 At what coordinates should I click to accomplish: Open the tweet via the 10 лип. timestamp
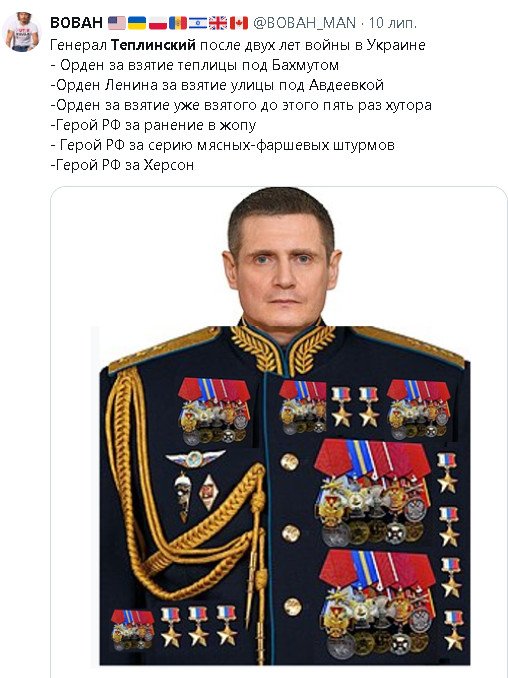(393, 23)
